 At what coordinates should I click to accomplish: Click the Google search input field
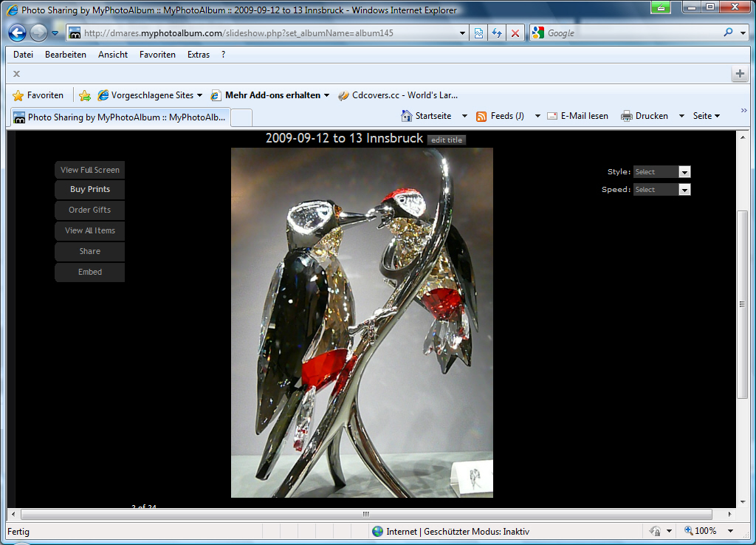628,33
